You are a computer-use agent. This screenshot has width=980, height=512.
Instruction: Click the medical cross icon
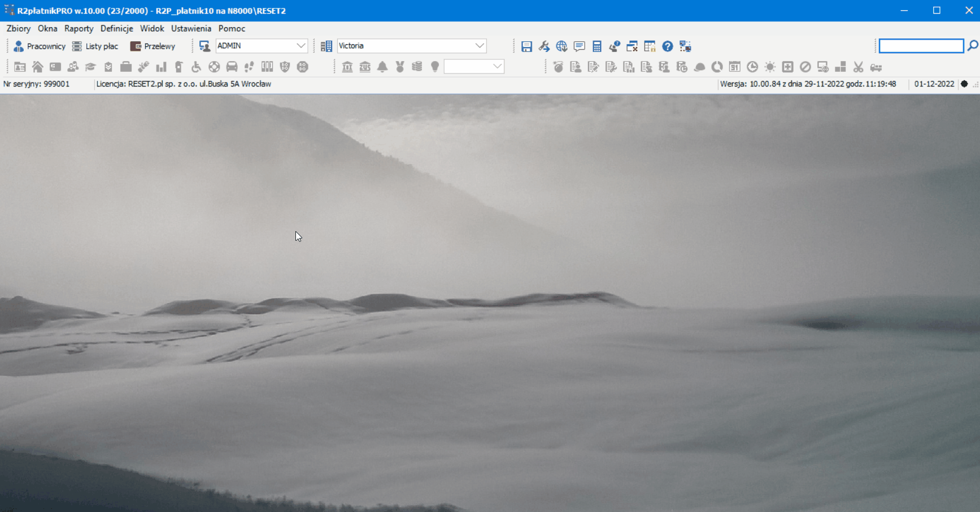pos(787,67)
